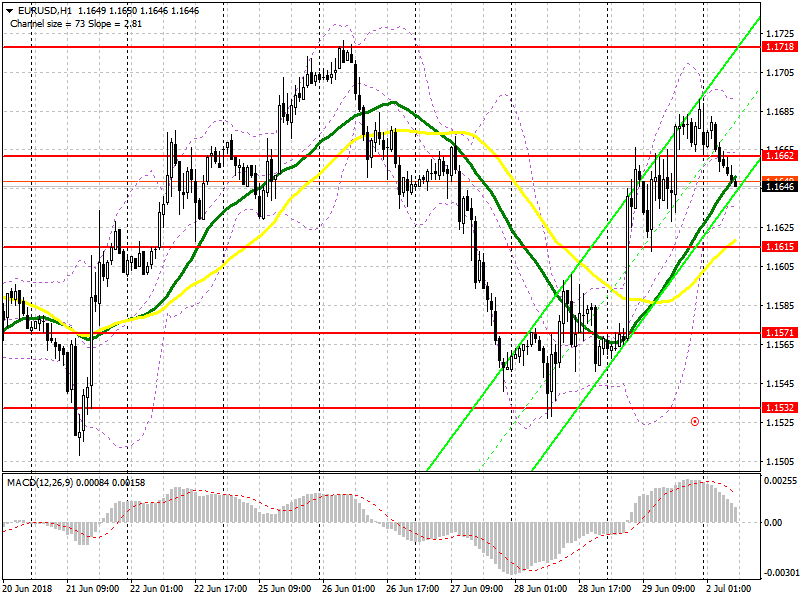This screenshot has height=600, width=800.
Task: Select the red 1.1571 price level tag
Action: click(780, 333)
